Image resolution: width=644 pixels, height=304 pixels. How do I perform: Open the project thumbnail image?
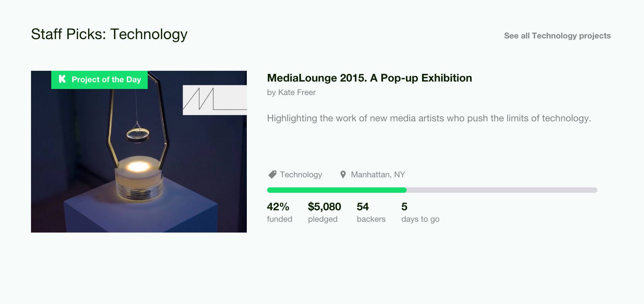coord(139,152)
